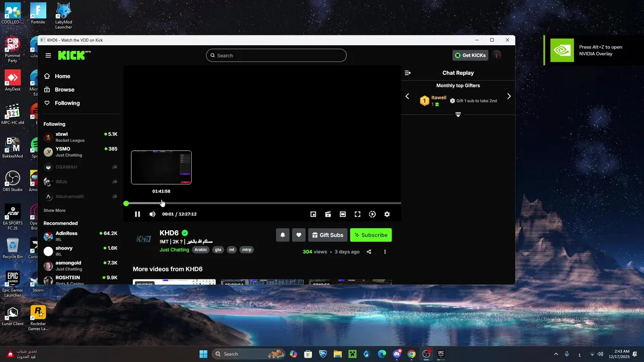The height and width of the screenshot is (362, 644).
Task: Open Browse in the sidebar
Action: (59, 89)
